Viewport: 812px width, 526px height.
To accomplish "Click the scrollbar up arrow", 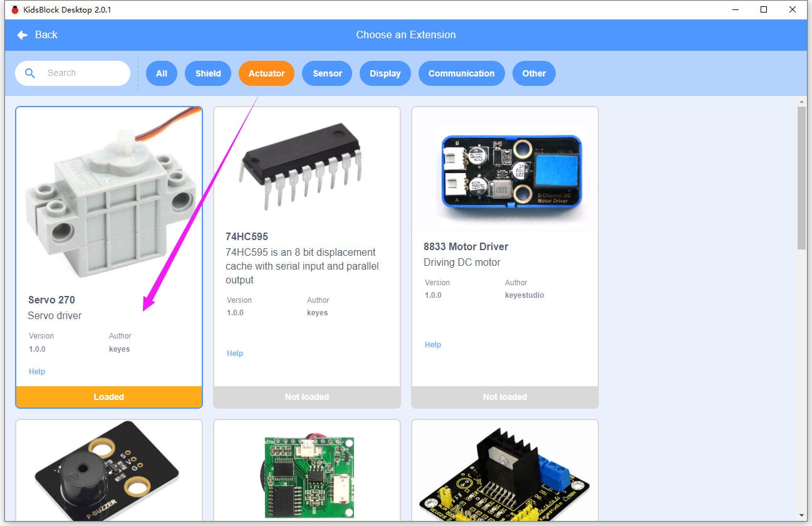I will (x=802, y=101).
